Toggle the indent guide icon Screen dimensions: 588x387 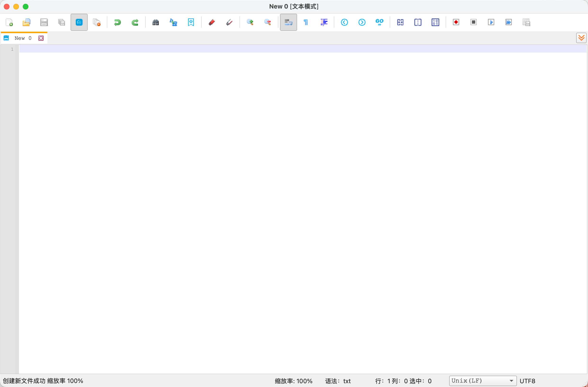pos(324,22)
